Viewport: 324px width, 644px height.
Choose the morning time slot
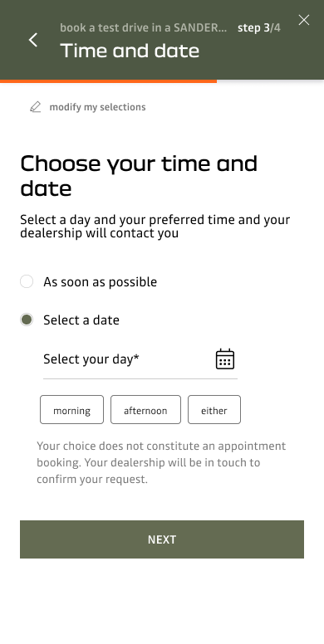[x=72, y=409]
